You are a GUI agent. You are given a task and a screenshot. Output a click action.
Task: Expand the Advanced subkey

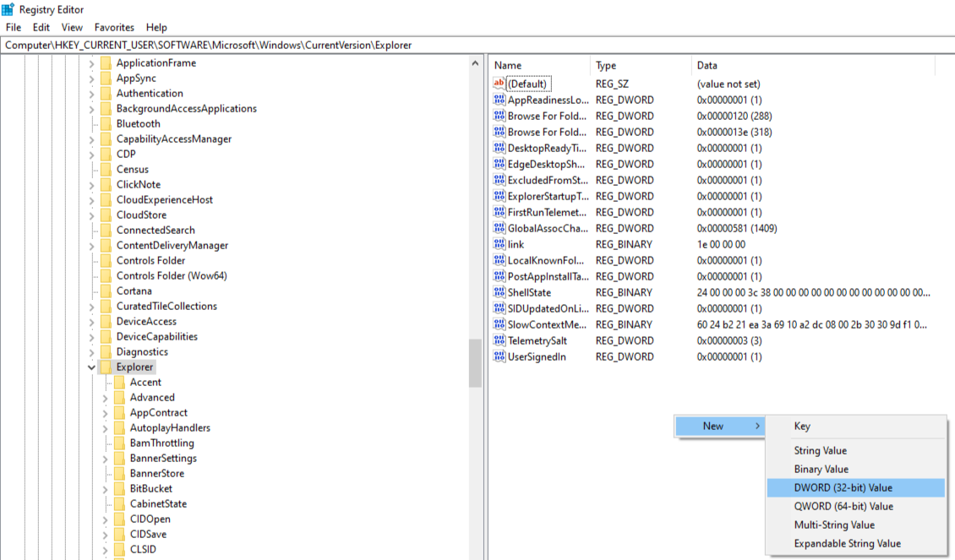105,398
